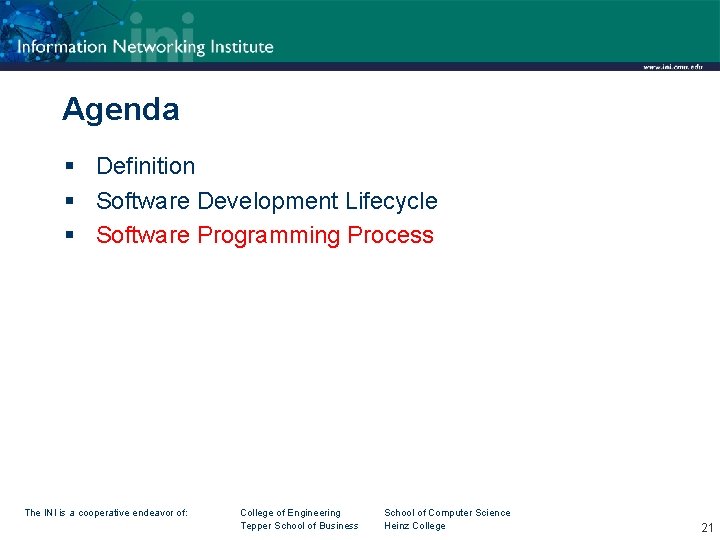Click College of Engineering in the footer
720x540 pixels.
click(290, 513)
